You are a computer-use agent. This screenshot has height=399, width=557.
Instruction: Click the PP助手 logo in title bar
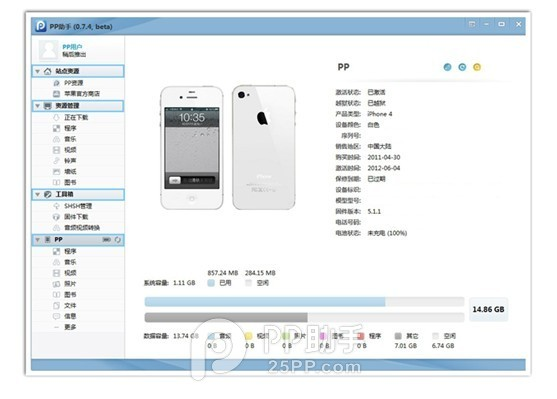(x=41, y=26)
